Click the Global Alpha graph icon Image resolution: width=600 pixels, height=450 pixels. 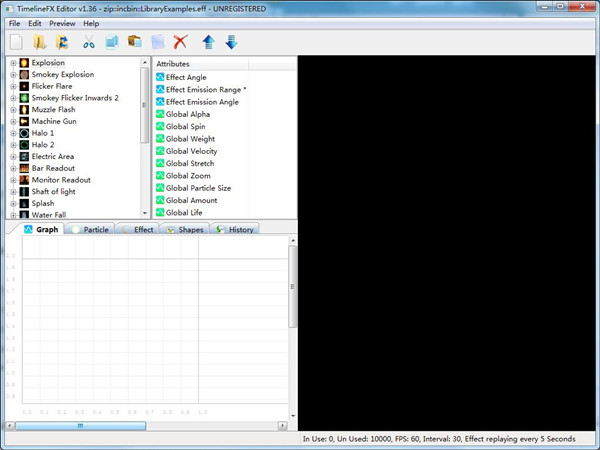point(160,114)
